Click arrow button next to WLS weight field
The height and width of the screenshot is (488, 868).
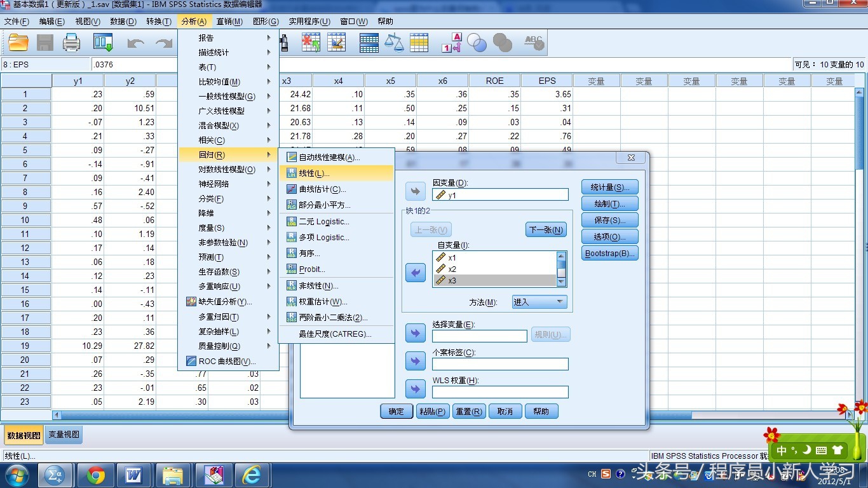pyautogui.click(x=416, y=389)
